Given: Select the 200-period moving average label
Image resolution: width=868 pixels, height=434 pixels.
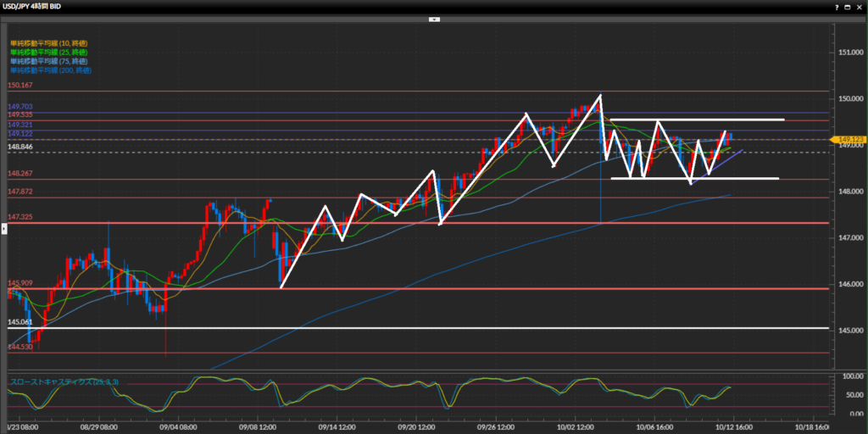Looking at the screenshot, I should point(50,70).
